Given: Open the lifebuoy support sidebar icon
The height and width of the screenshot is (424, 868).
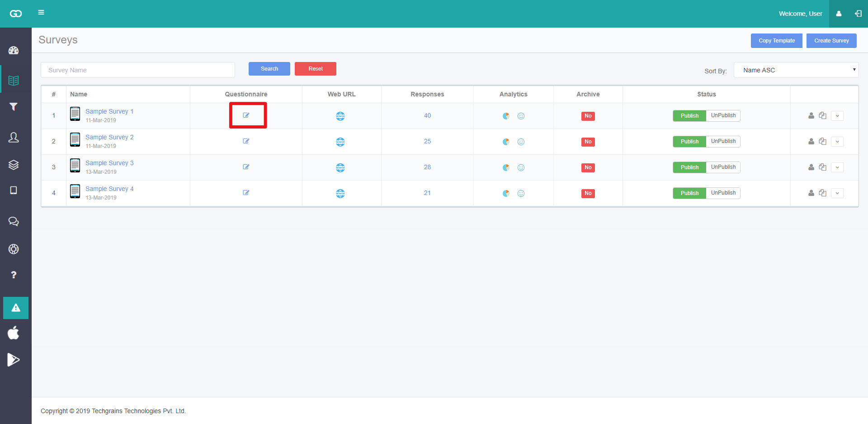Looking at the screenshot, I should (14, 249).
